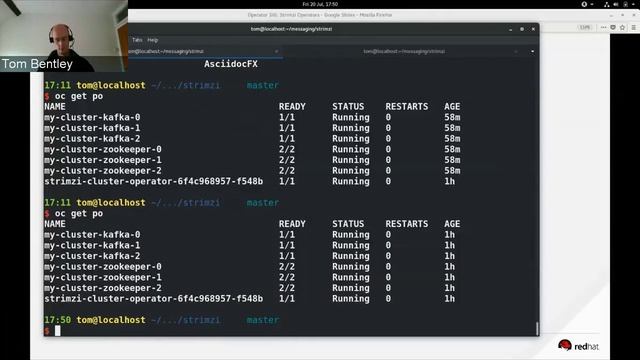This screenshot has height=360, width=640.
Task: Click the 58m age of my-cluster-zookeeper-2
Action: 452,171
